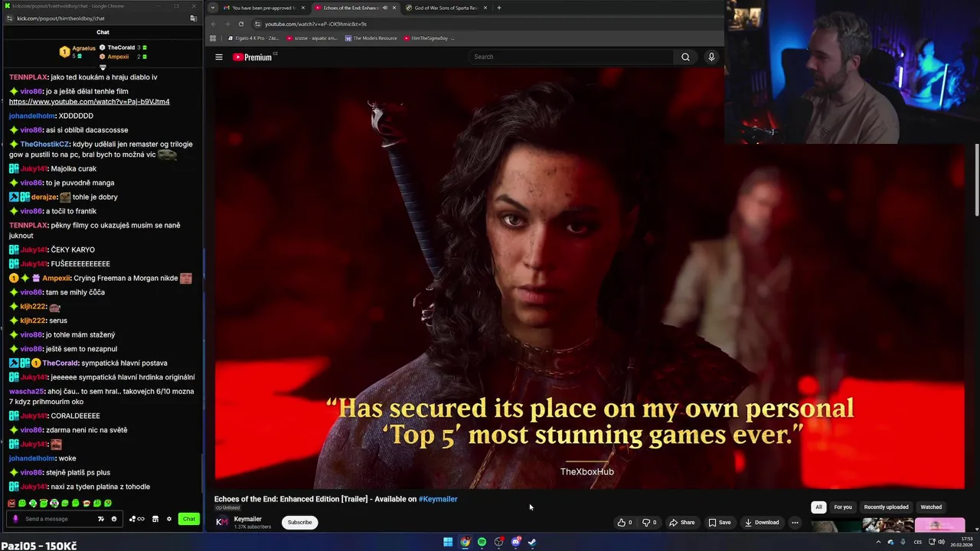The image size is (980, 551).
Task: Click the YouTube address bar URL
Action: click(x=315, y=24)
